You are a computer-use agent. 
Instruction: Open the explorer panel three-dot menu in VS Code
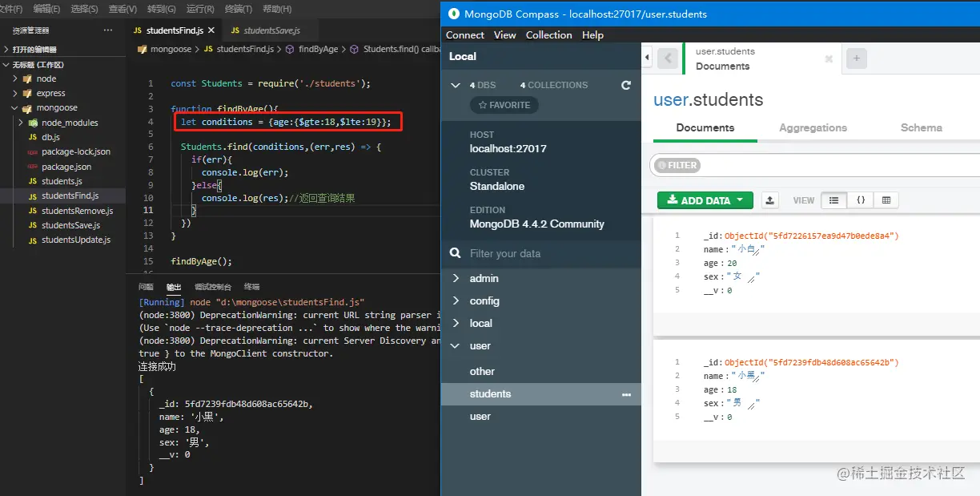click(108, 30)
